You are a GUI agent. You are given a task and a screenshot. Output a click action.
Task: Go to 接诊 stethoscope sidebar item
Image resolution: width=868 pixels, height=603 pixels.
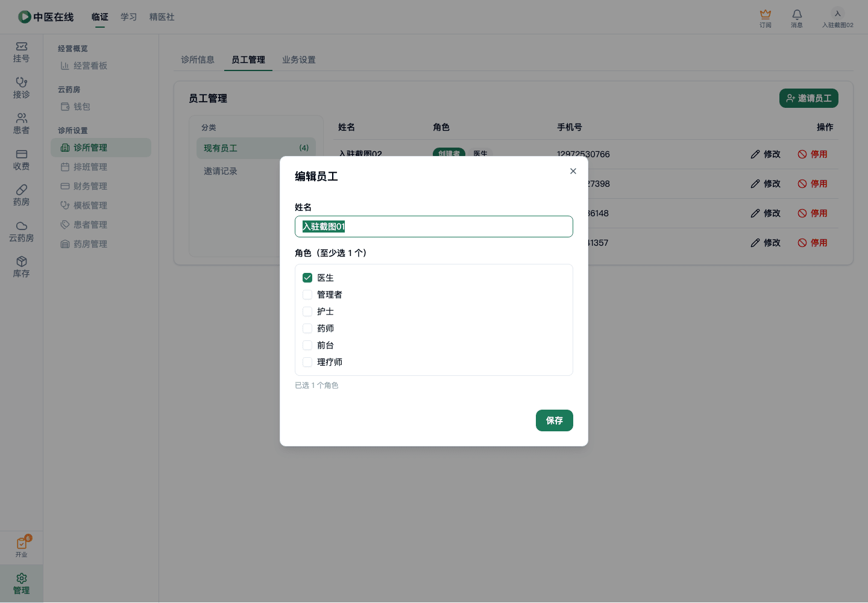21,88
